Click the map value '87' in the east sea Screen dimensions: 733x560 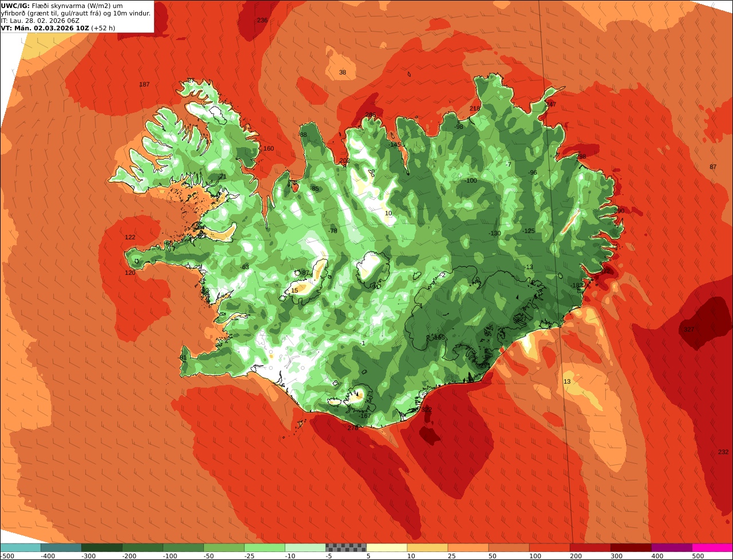pos(713,167)
